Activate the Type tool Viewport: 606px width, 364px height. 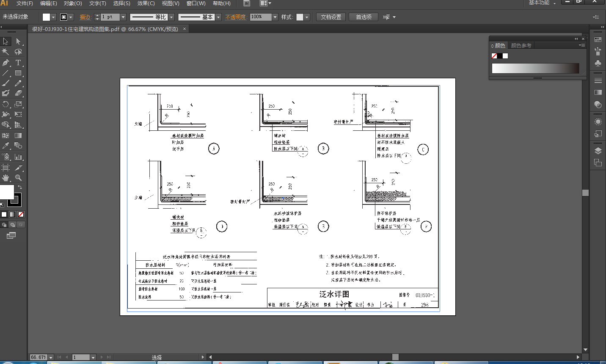(18, 63)
